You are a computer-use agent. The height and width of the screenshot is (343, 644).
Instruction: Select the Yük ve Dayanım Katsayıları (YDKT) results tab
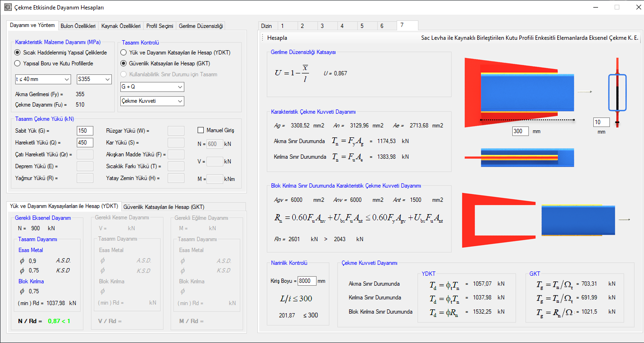[64, 206]
